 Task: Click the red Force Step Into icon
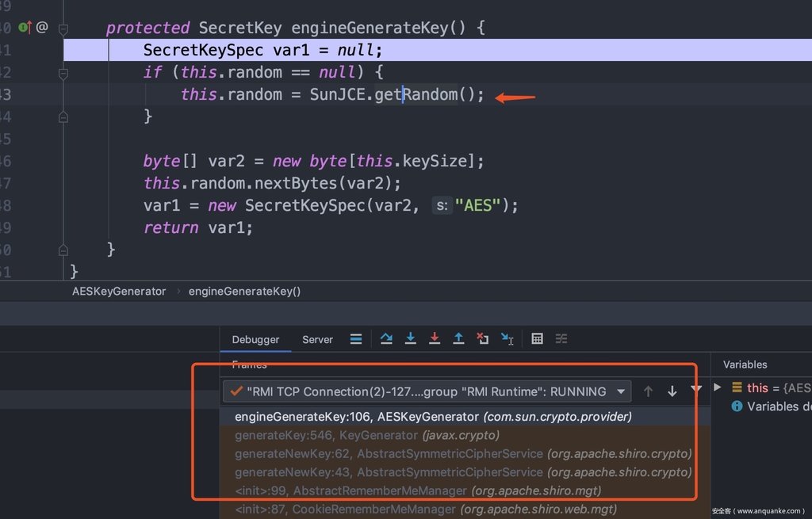click(x=435, y=339)
